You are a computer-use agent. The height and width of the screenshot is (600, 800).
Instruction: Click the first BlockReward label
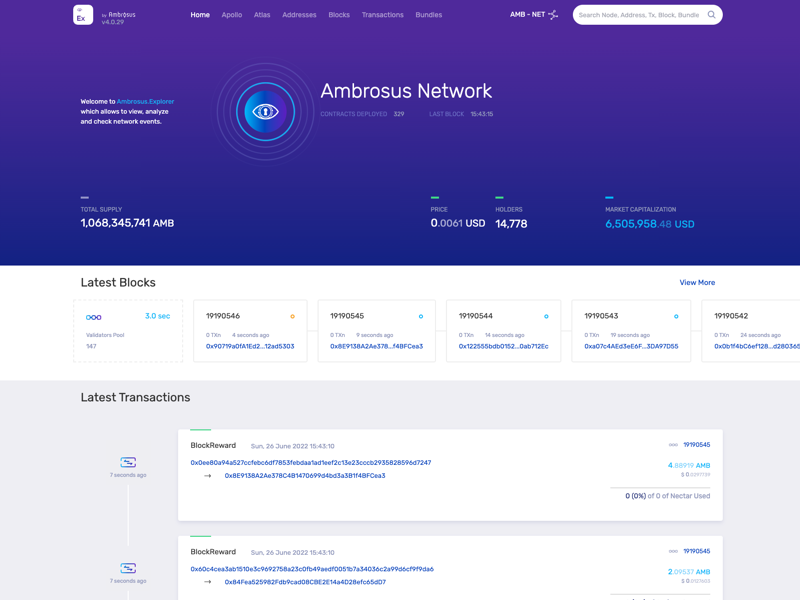coord(213,445)
